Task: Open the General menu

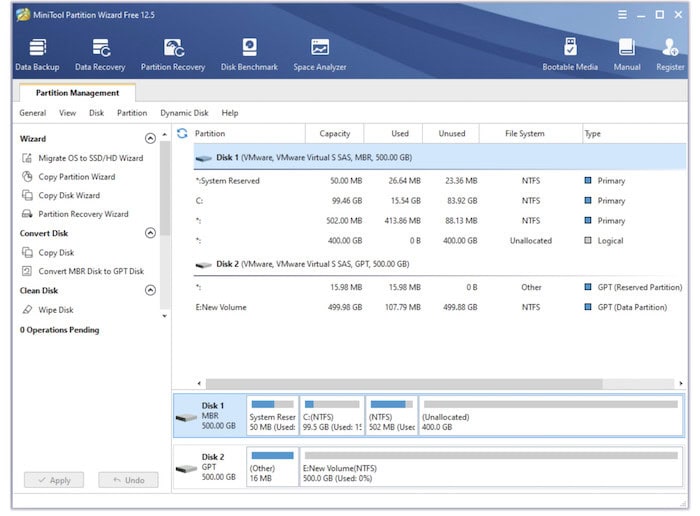Action: [33, 113]
